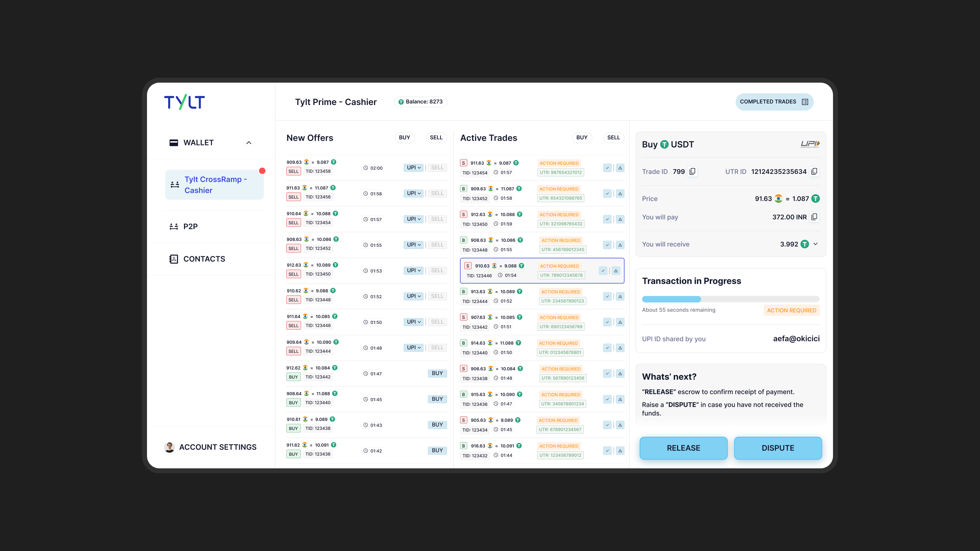Confirm trade TID 123454 with check icon

(x=607, y=168)
